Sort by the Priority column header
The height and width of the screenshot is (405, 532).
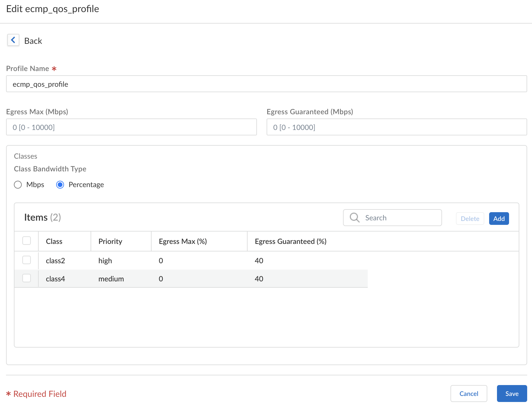[x=110, y=241]
